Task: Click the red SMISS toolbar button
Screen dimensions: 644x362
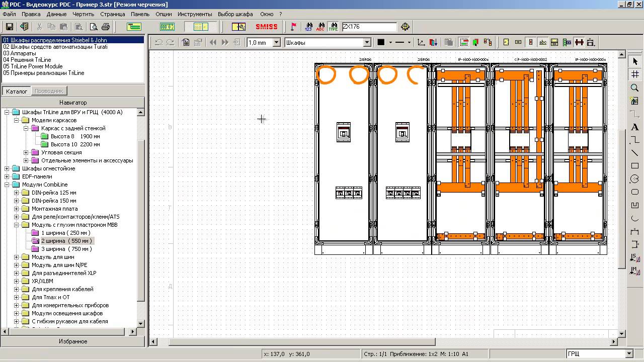Action: 267,27
